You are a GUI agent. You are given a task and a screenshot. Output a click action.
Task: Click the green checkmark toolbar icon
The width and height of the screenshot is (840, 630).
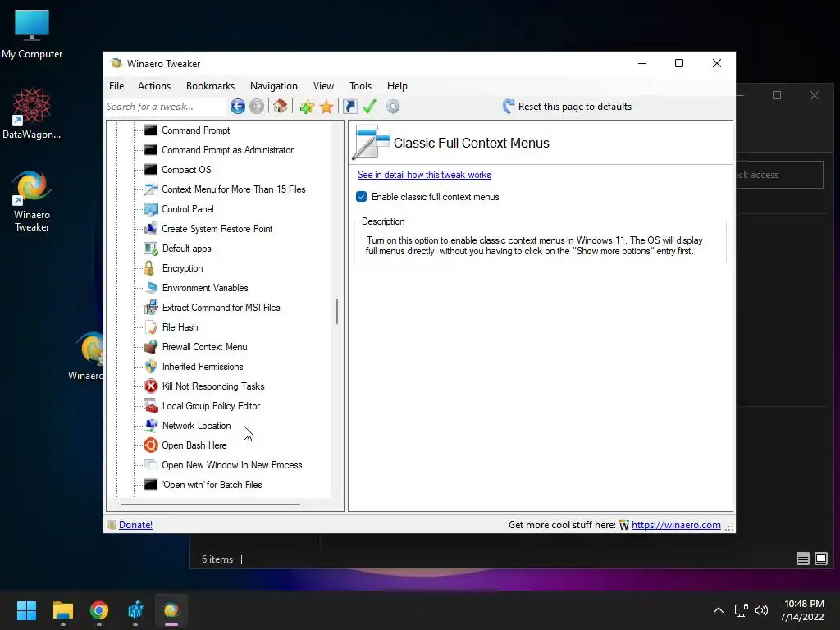coord(369,107)
